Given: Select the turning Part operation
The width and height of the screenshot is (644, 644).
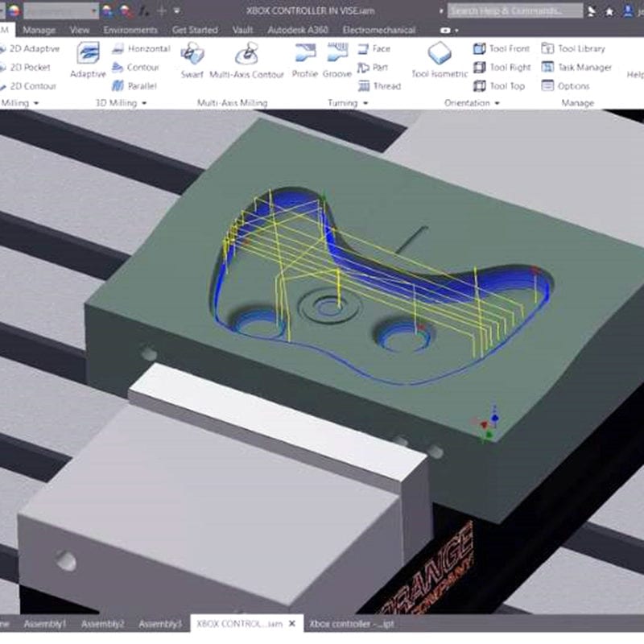Looking at the screenshot, I should (373, 67).
